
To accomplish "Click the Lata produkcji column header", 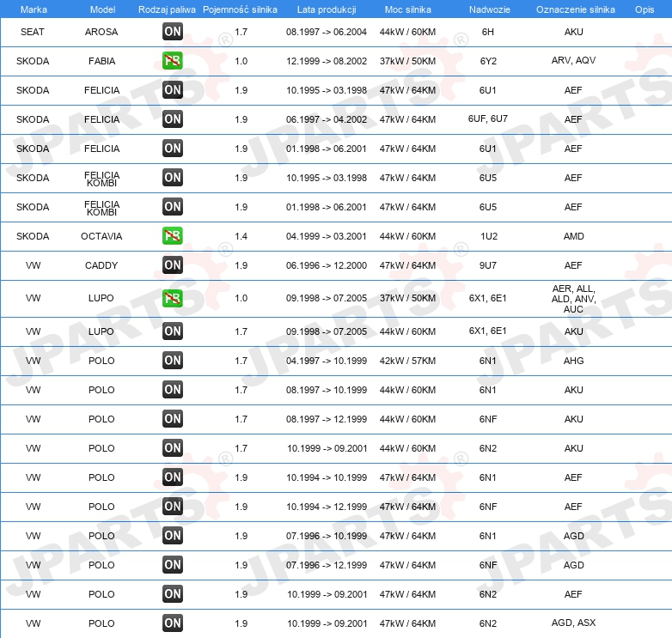I will tap(327, 9).
